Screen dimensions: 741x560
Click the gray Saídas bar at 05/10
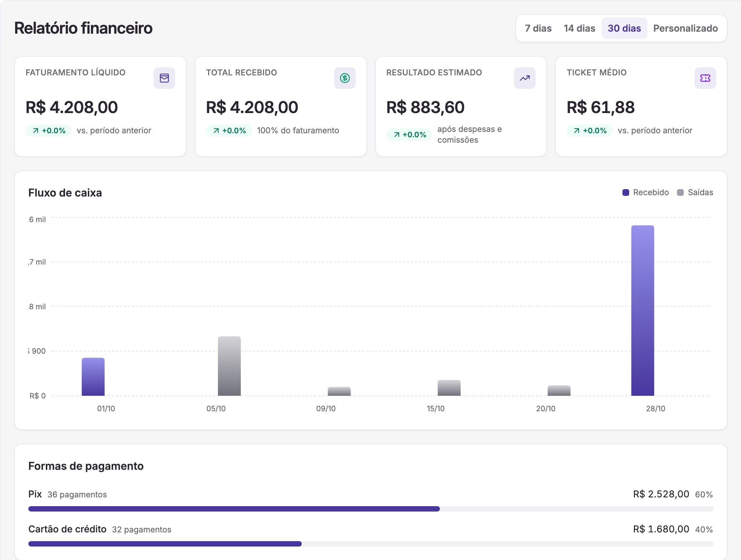(229, 366)
